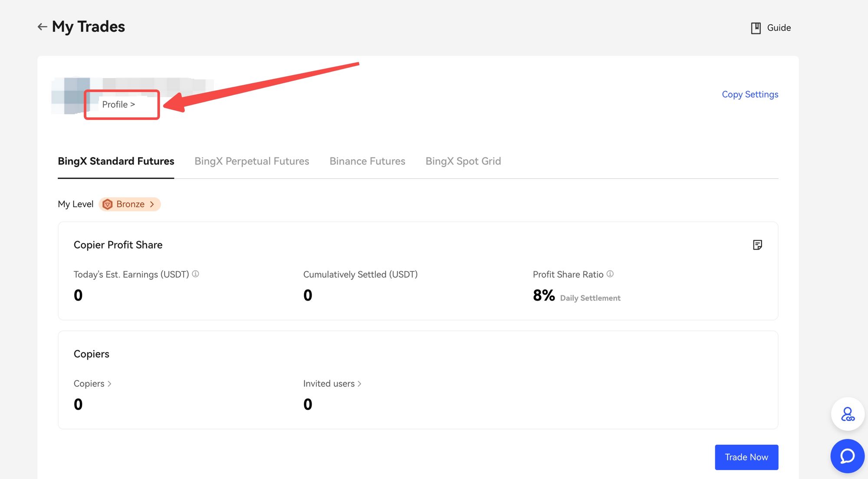Viewport: 868px width, 479px height.
Task: Click info icon beside Profit Share Ratio
Action: [610, 274]
